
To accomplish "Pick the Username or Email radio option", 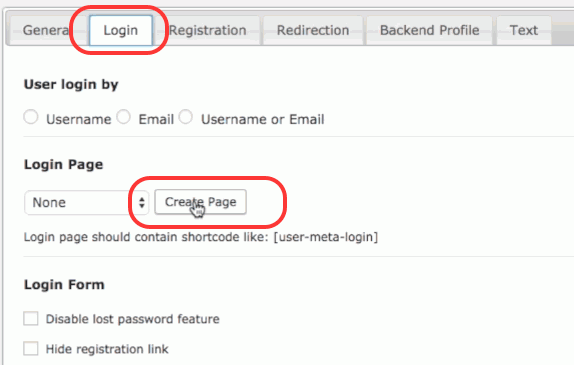I will point(186,117).
